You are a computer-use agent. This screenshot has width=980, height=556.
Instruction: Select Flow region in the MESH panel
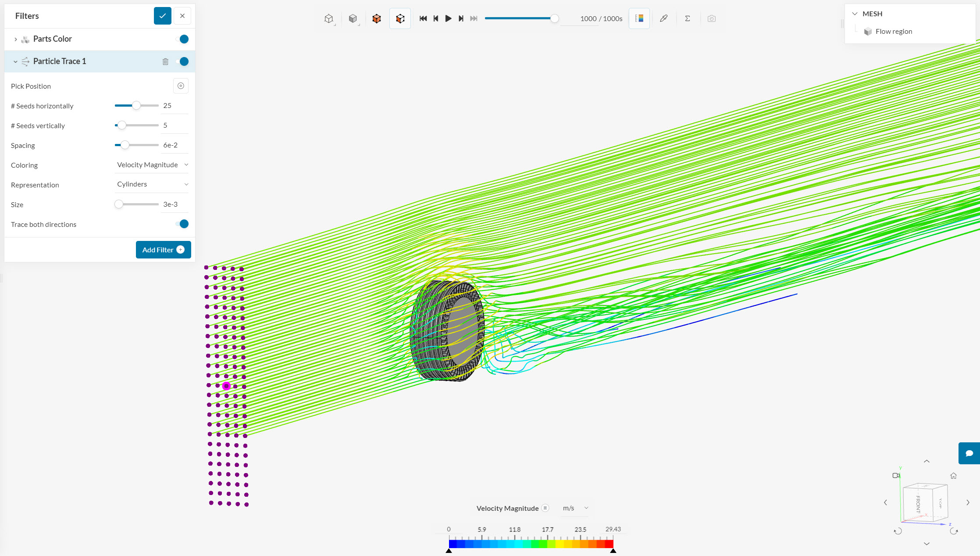(x=893, y=31)
